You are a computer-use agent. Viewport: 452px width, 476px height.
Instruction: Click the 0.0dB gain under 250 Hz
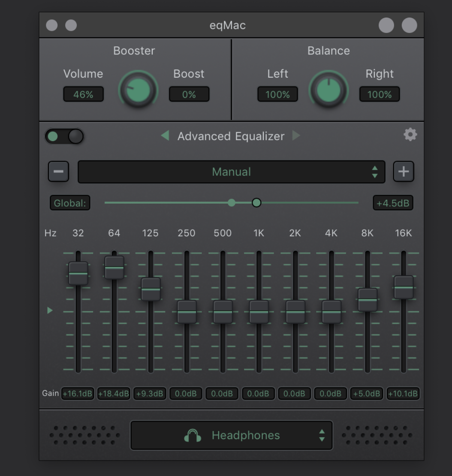coord(186,394)
